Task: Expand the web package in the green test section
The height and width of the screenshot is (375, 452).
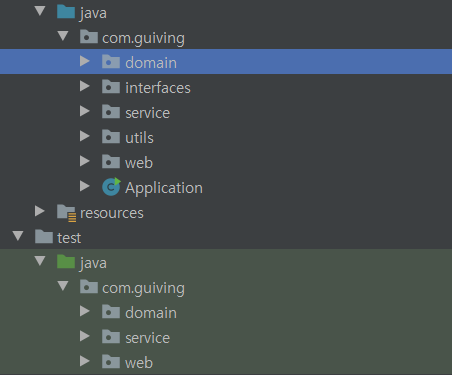Action: (85, 361)
